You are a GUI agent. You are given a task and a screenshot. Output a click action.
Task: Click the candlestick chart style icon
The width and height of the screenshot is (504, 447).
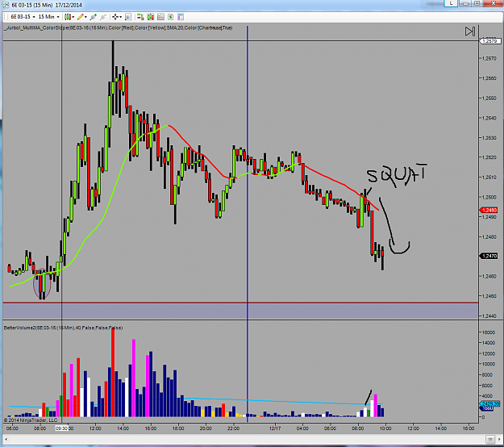[x=68, y=17]
